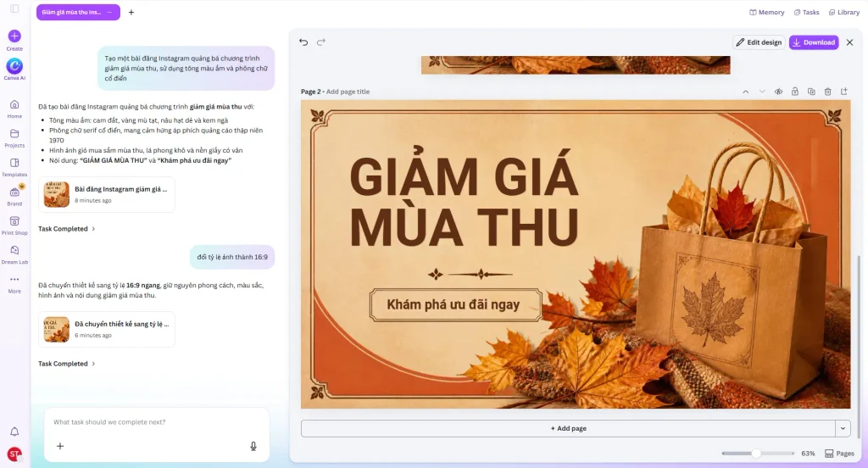Image resolution: width=868 pixels, height=468 pixels.
Task: Open Projects folder in sidebar
Action: point(14,138)
